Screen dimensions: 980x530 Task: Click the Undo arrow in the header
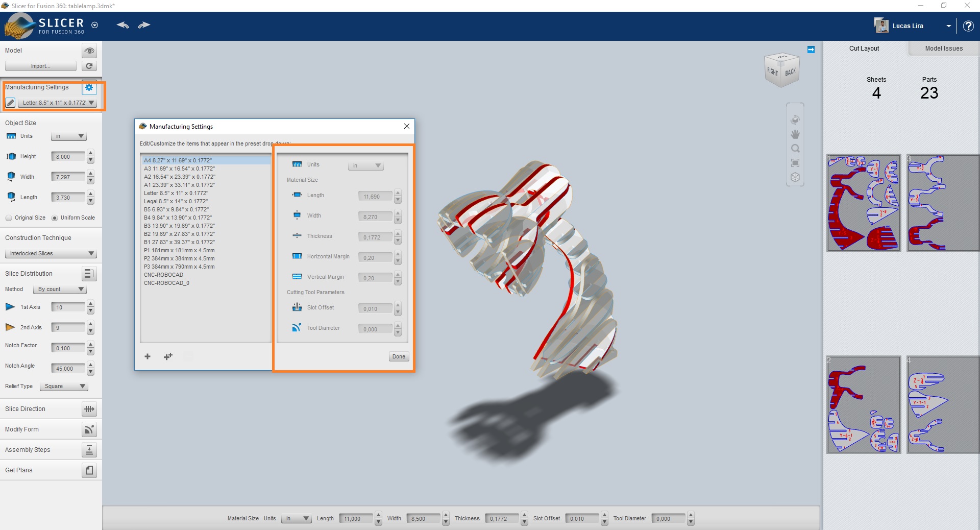(122, 25)
